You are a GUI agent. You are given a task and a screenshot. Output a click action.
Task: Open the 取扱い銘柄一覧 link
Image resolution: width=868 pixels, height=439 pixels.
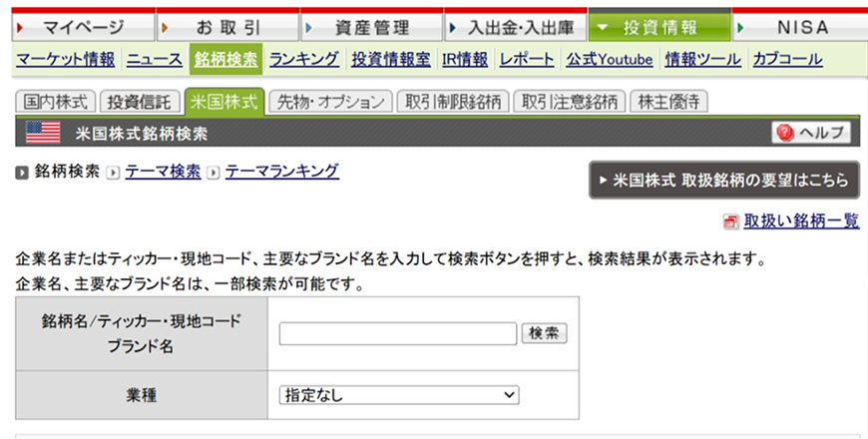point(801,220)
